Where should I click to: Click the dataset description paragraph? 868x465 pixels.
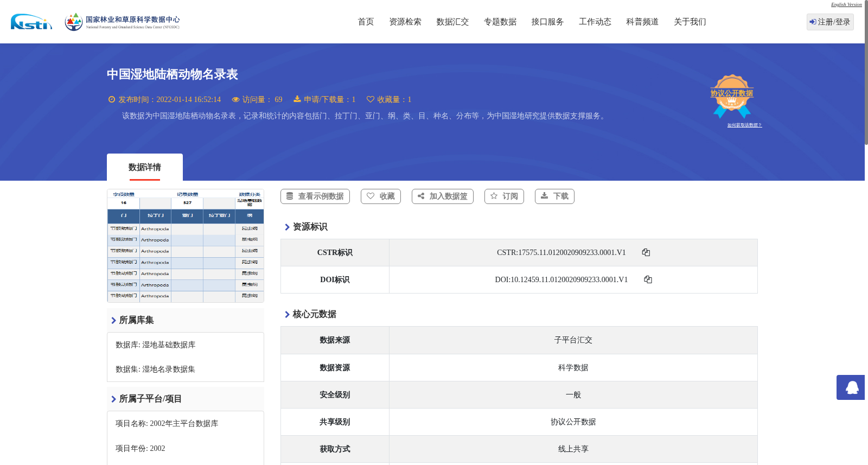[x=365, y=116]
